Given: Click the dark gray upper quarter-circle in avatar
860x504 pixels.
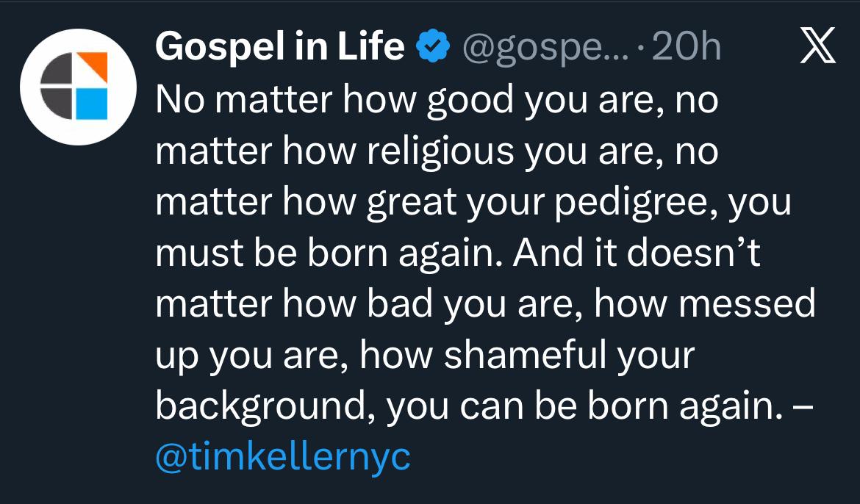Looking at the screenshot, I should (x=57, y=71).
